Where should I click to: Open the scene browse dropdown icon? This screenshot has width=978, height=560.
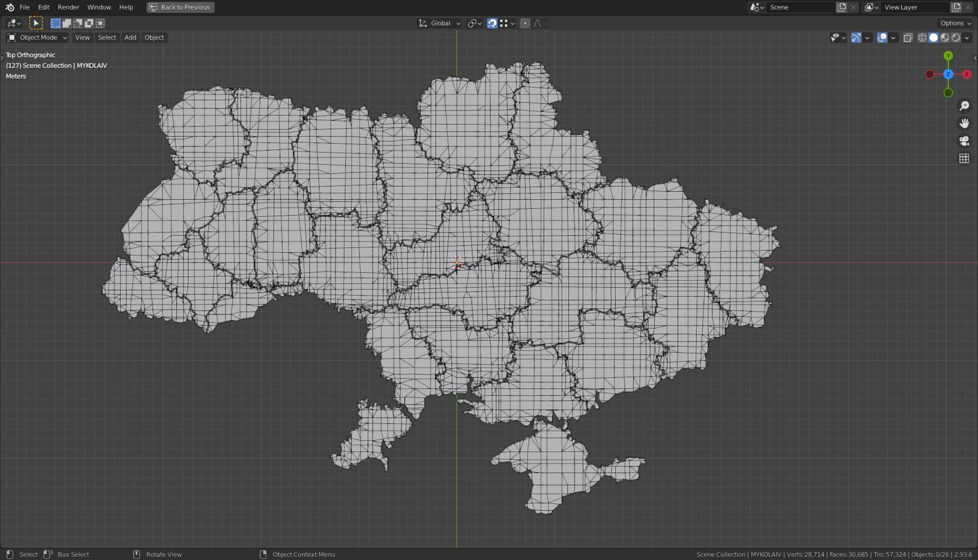tap(757, 7)
